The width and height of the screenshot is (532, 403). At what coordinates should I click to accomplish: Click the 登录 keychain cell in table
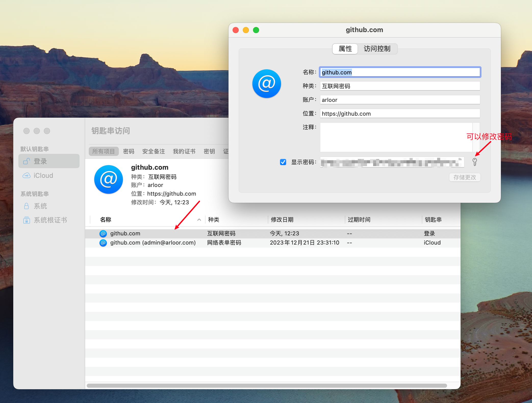[x=429, y=234]
